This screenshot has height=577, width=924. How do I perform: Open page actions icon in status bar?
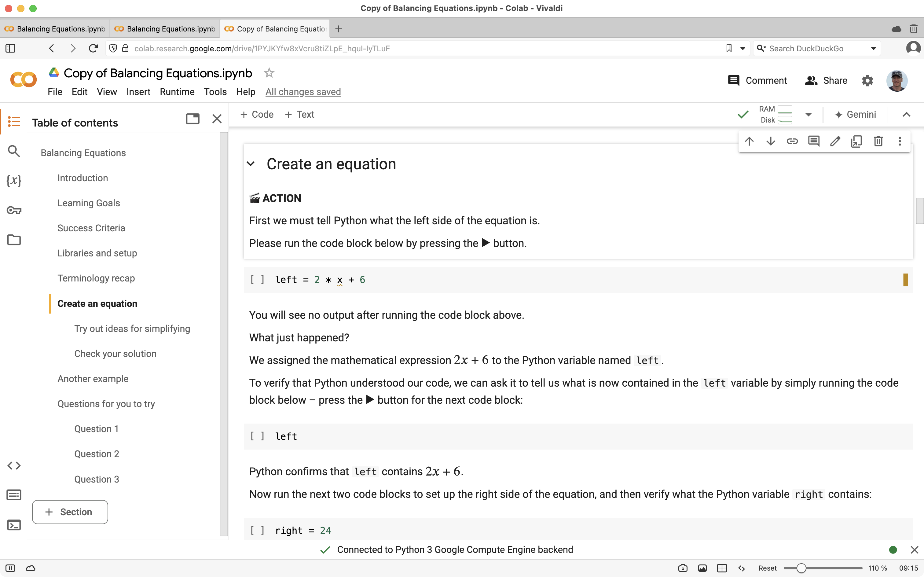coord(742,568)
